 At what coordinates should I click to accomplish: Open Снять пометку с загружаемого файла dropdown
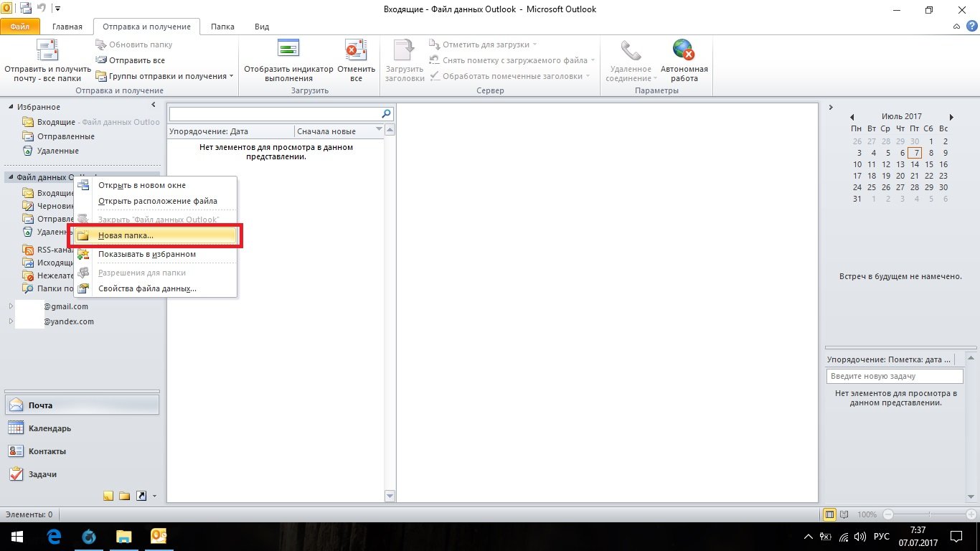tap(512, 60)
